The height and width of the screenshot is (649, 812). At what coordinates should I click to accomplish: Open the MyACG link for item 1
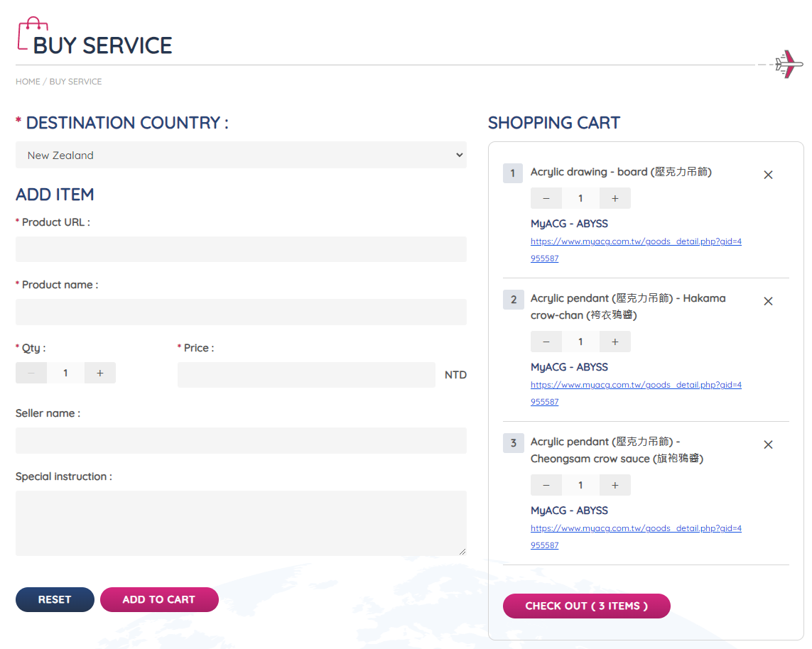636,242
